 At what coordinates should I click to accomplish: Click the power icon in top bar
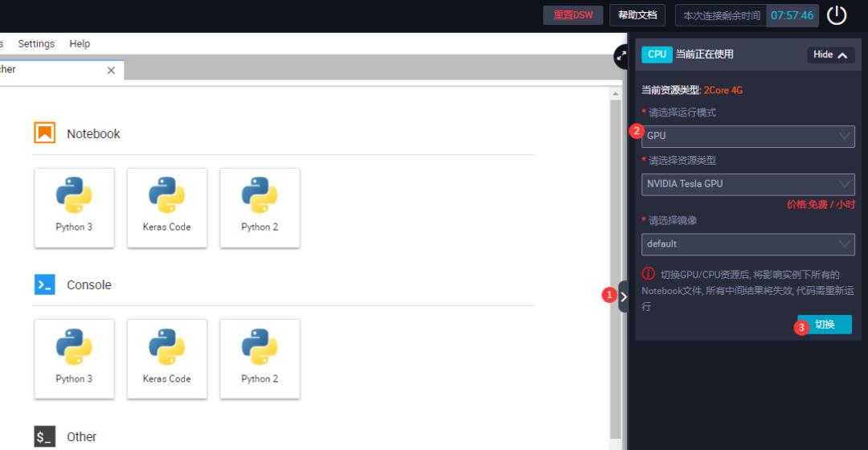tap(837, 15)
